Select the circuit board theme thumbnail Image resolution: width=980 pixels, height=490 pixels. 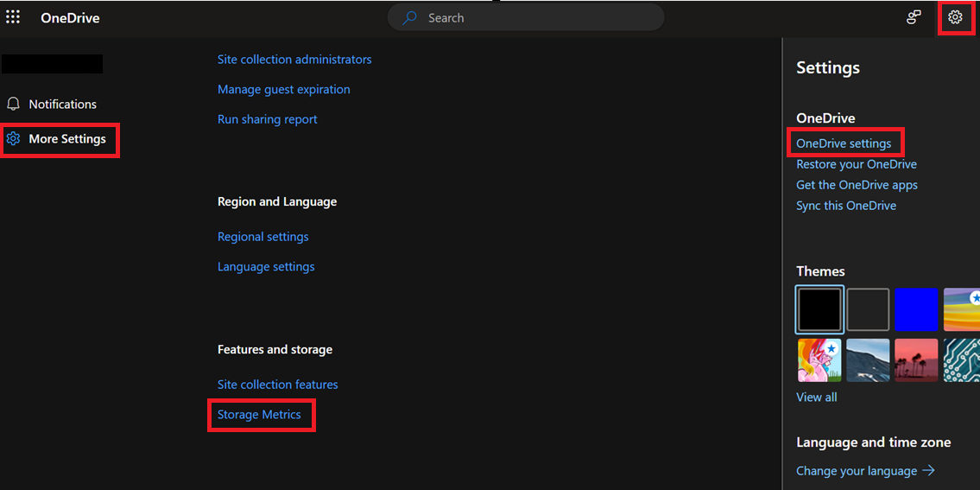[961, 360]
